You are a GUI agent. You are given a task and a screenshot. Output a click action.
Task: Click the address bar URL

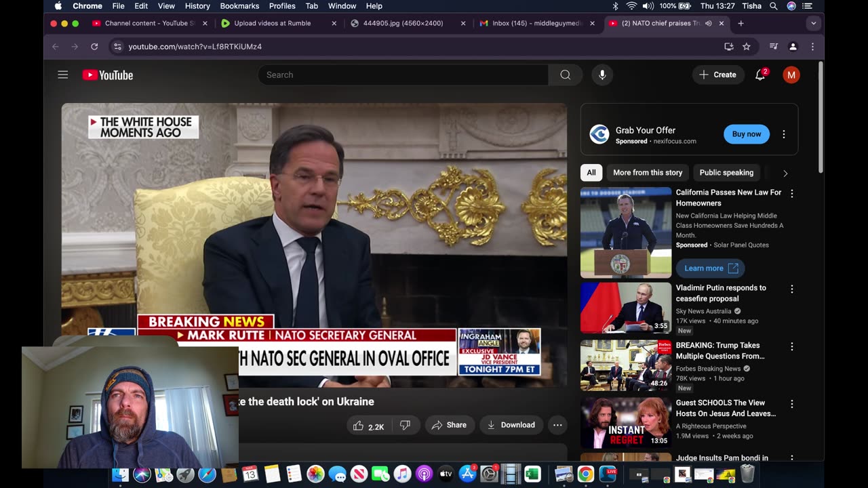[x=195, y=46]
